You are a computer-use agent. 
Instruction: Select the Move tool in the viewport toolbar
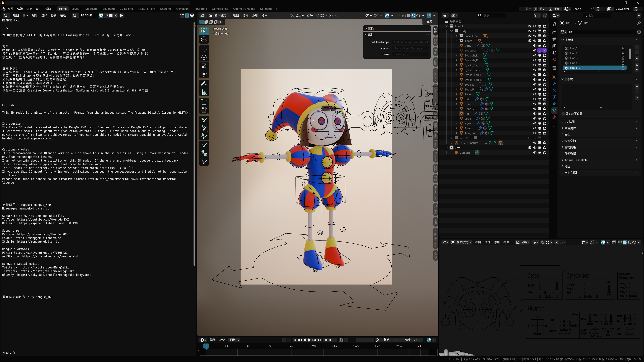[x=204, y=49]
